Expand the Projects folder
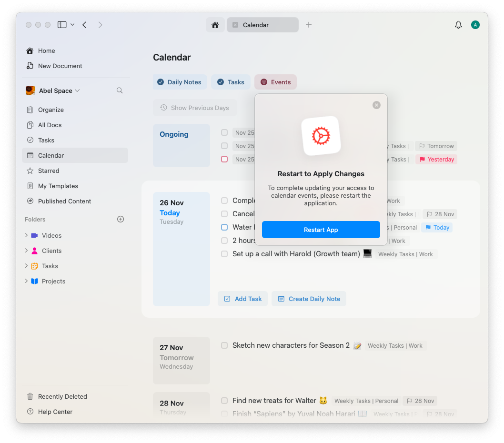This screenshot has width=504, height=443. [x=28, y=281]
